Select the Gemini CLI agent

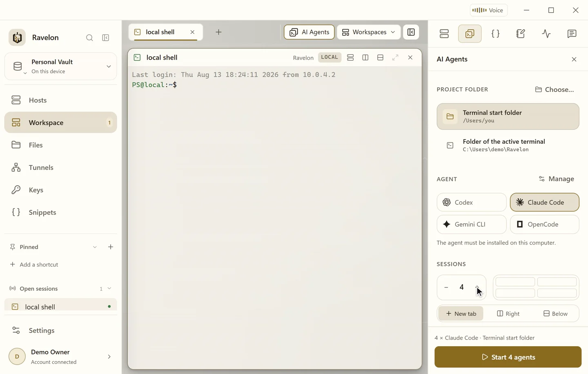click(472, 224)
